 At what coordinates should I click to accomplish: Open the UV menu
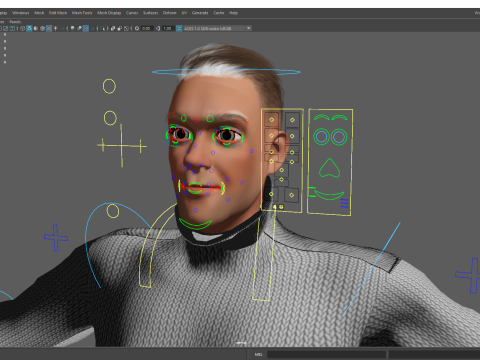[x=184, y=13]
